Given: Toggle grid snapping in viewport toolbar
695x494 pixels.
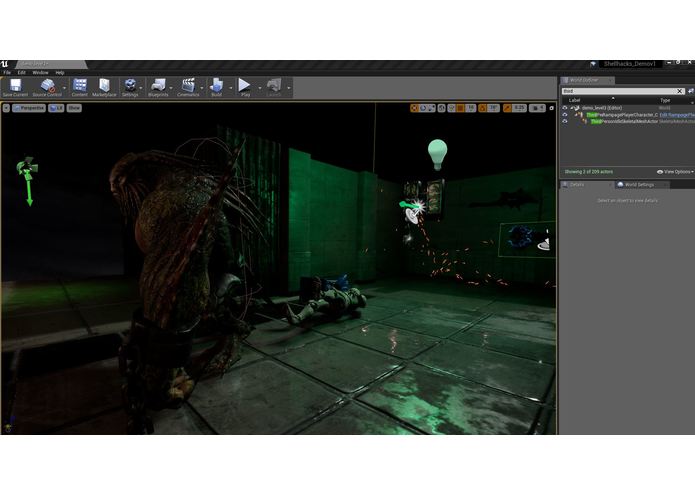Looking at the screenshot, I should 461,108.
